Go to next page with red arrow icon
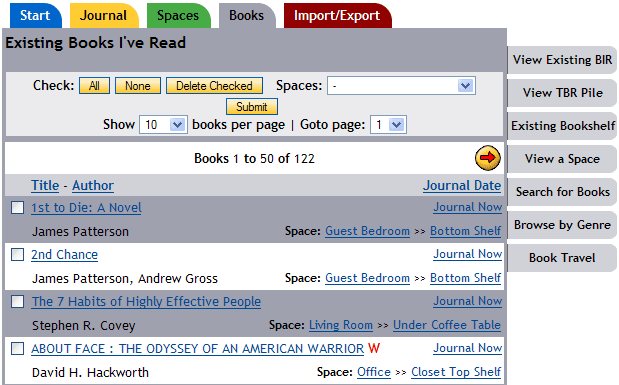The height and width of the screenshot is (385, 619). click(488, 158)
